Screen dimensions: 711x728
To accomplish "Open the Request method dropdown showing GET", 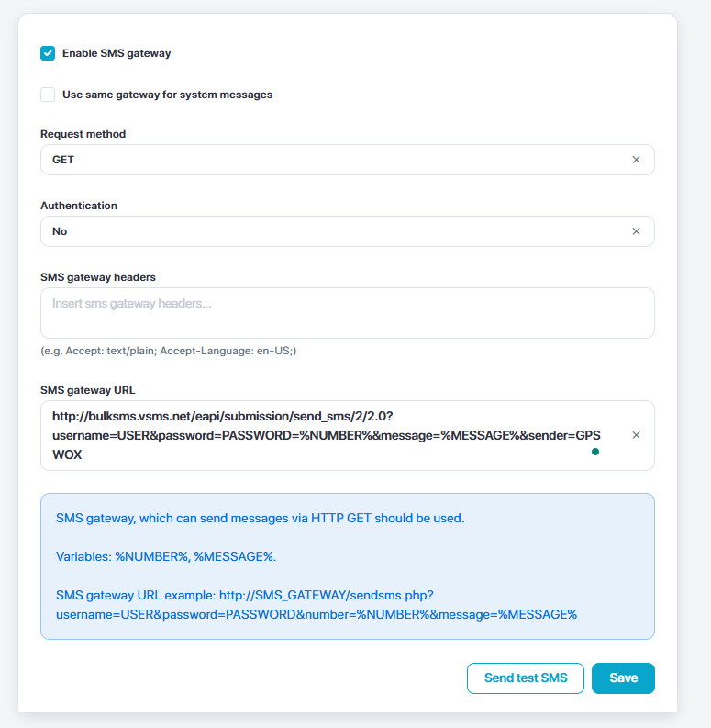I will pyautogui.click(x=330, y=160).
